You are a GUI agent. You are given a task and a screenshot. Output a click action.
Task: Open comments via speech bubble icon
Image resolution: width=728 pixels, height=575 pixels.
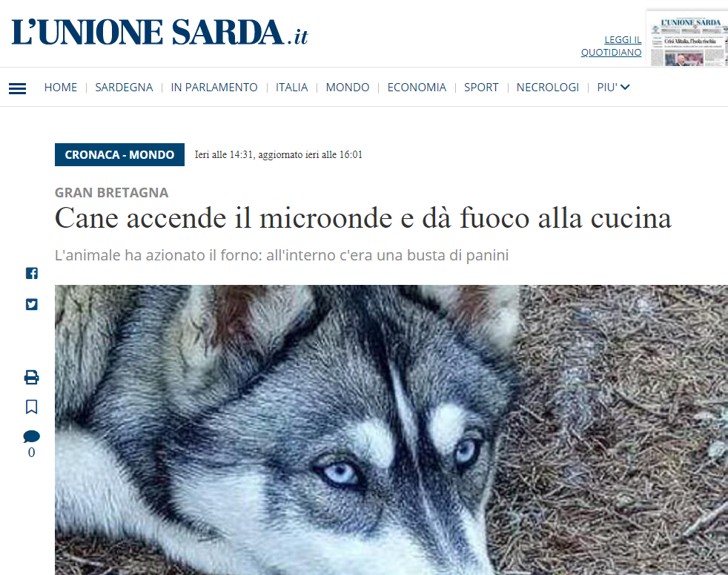tap(32, 436)
